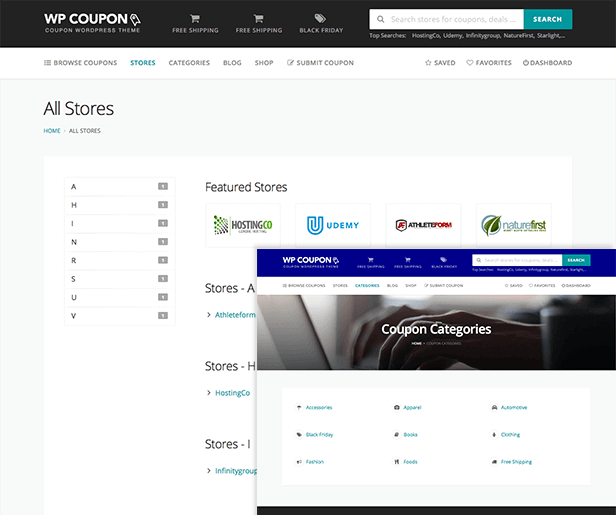Open the Free Shipping category link
616x515 pixels.
(516, 462)
